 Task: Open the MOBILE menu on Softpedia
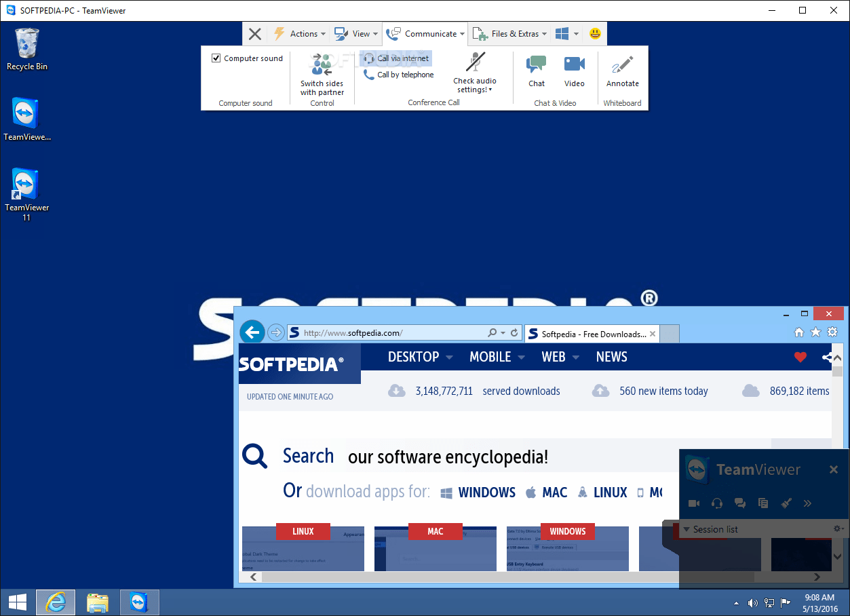point(497,357)
